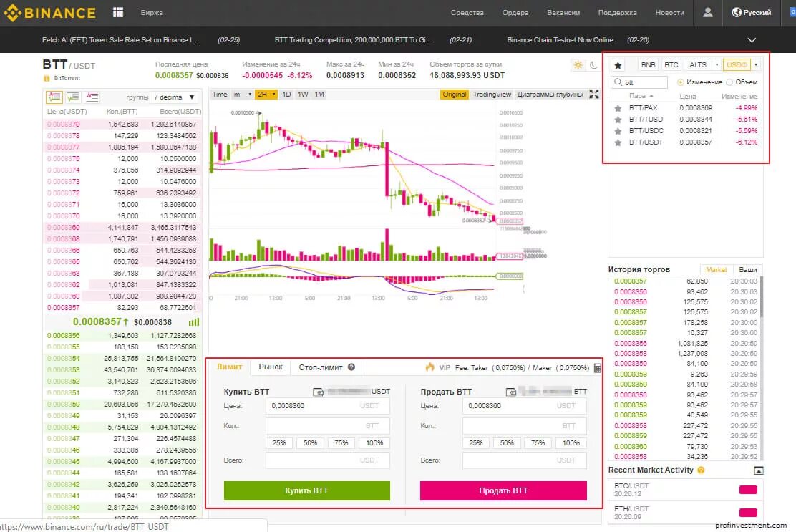This screenshot has width=796, height=532.
Task: Select the 1W chart interval
Action: point(303,95)
